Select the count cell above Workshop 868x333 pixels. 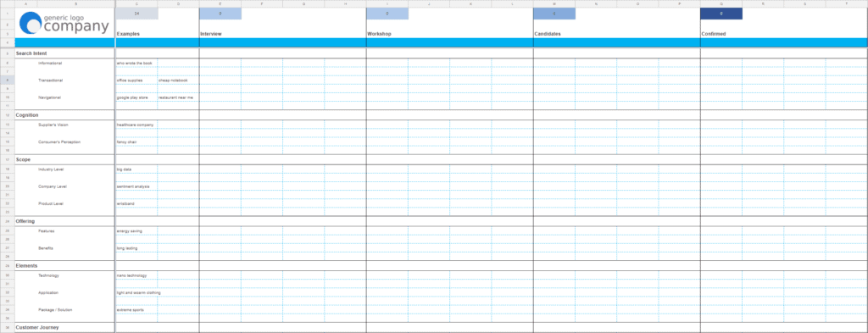coord(387,14)
